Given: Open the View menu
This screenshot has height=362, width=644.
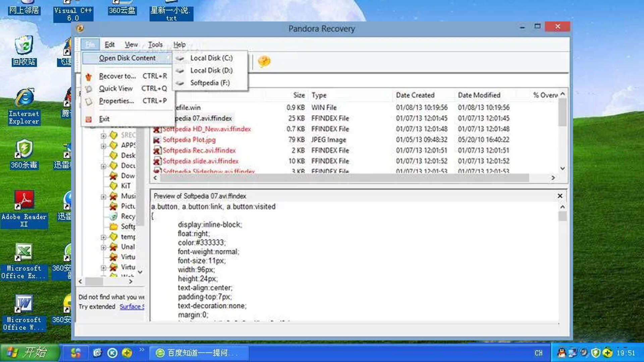Looking at the screenshot, I should [x=131, y=45].
